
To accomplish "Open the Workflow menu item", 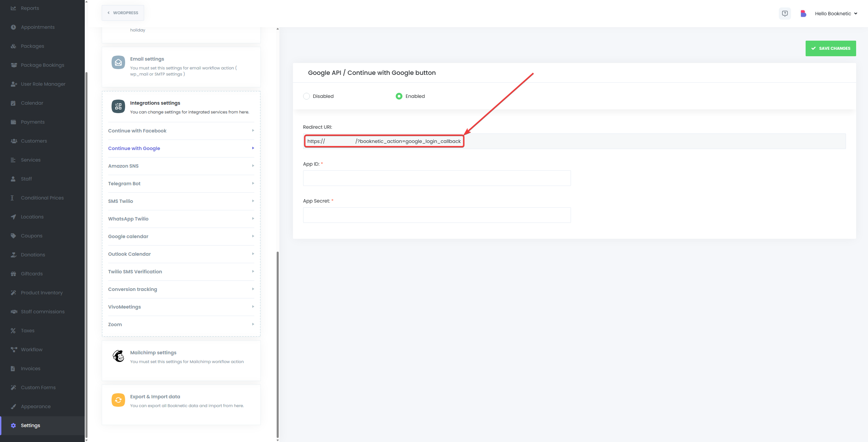I will 42,350.
